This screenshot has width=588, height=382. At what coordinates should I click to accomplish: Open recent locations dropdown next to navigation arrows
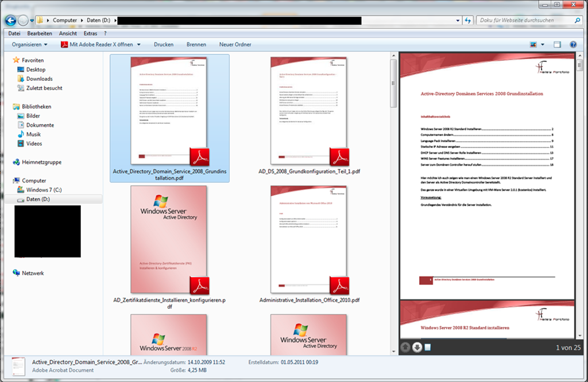click(x=32, y=21)
